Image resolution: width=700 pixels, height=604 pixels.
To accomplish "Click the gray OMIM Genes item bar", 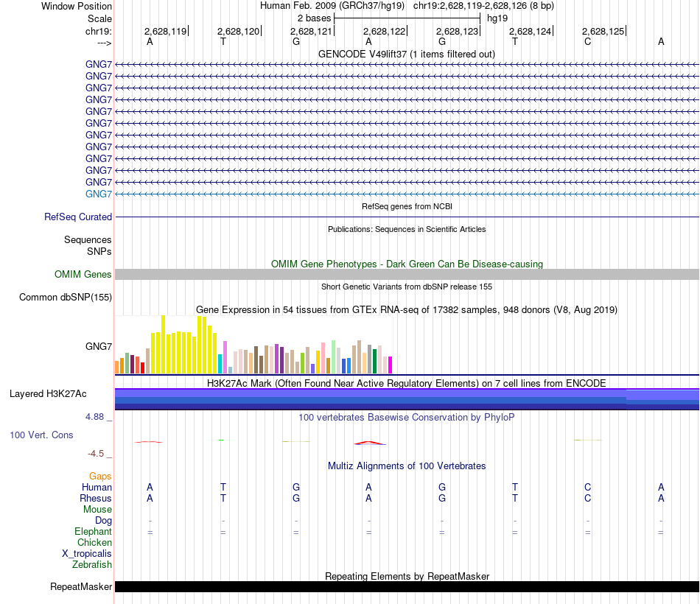I will click(x=407, y=275).
